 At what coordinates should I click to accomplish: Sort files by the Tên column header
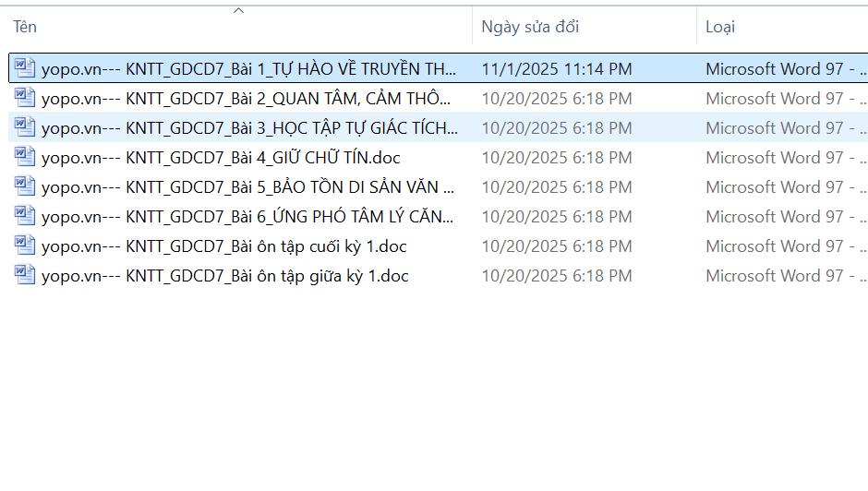click(x=25, y=27)
